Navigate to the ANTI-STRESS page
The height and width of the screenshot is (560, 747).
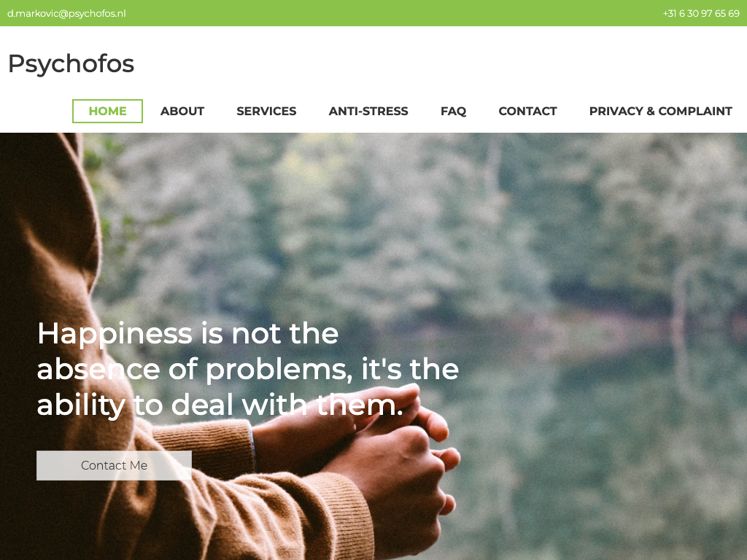coord(368,111)
